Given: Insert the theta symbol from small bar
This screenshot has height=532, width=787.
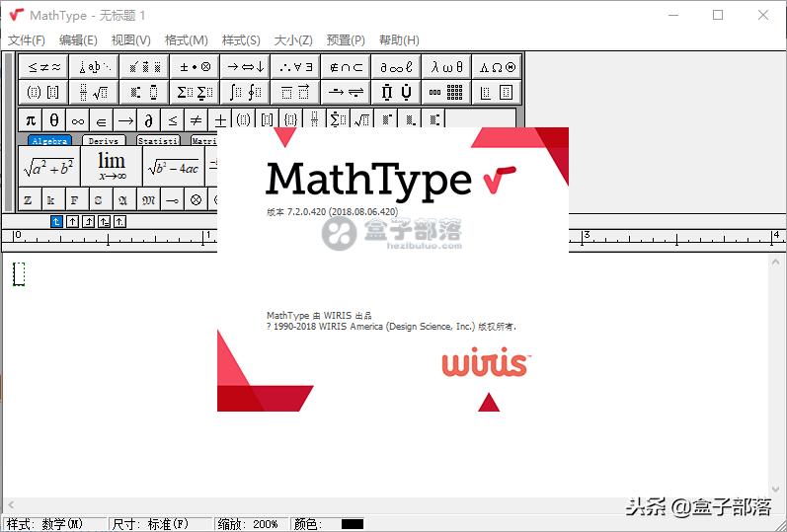Looking at the screenshot, I should click(x=53, y=120).
